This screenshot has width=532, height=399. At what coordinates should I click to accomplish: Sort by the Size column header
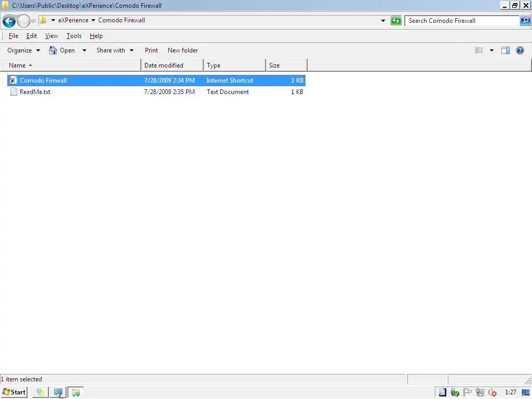point(286,65)
